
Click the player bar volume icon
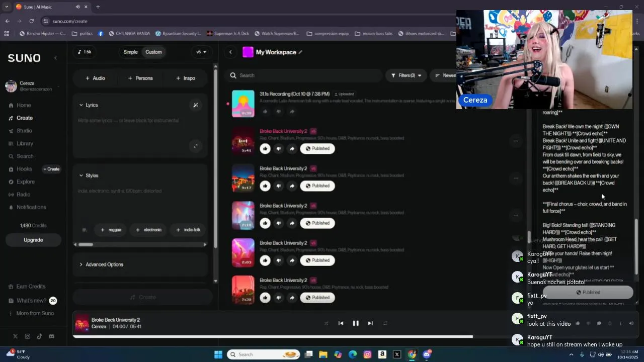[x=631, y=323]
